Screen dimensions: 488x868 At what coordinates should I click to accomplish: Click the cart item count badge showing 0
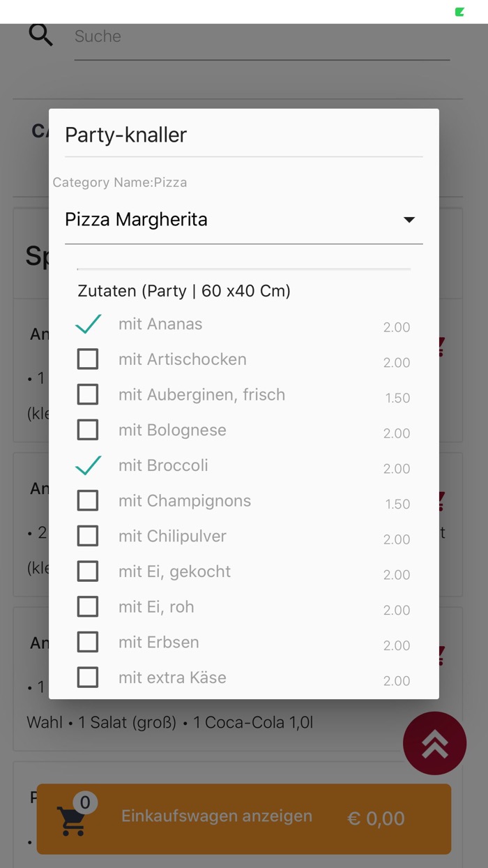click(85, 802)
